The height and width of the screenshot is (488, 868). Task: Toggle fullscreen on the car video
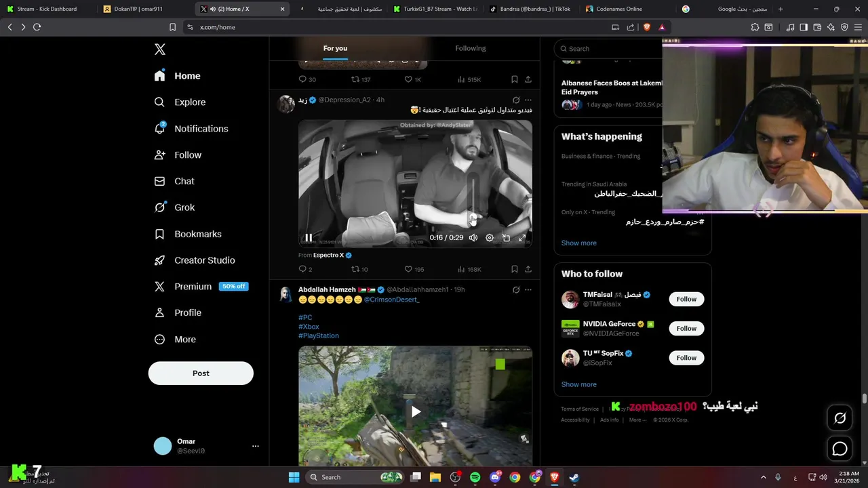522,238
